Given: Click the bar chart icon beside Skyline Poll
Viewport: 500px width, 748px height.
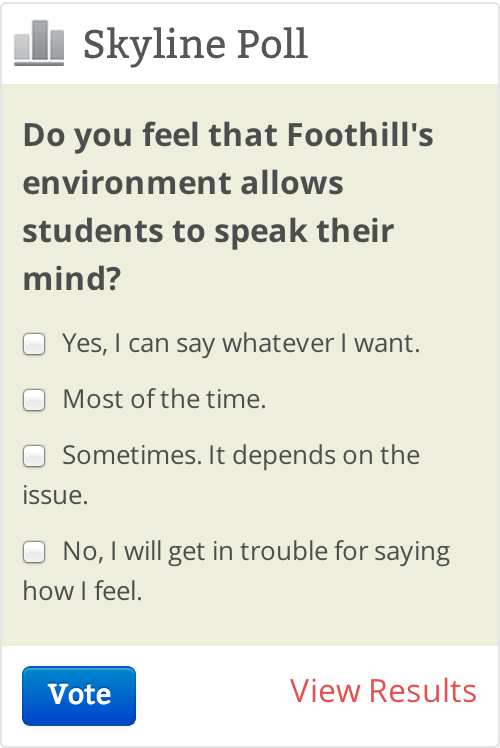Looking at the screenshot, I should click(x=39, y=43).
